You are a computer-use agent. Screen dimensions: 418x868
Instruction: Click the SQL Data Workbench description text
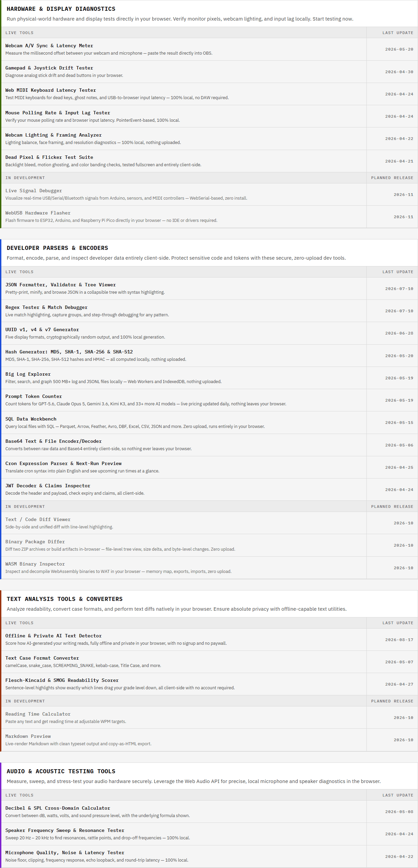[x=135, y=427]
